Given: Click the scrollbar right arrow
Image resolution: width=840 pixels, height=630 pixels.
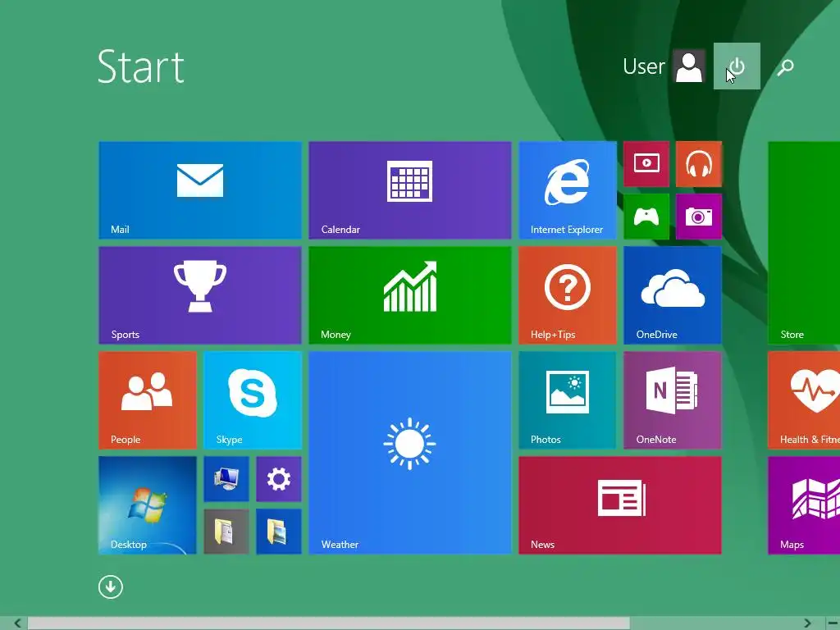Looking at the screenshot, I should pyautogui.click(x=807, y=623).
